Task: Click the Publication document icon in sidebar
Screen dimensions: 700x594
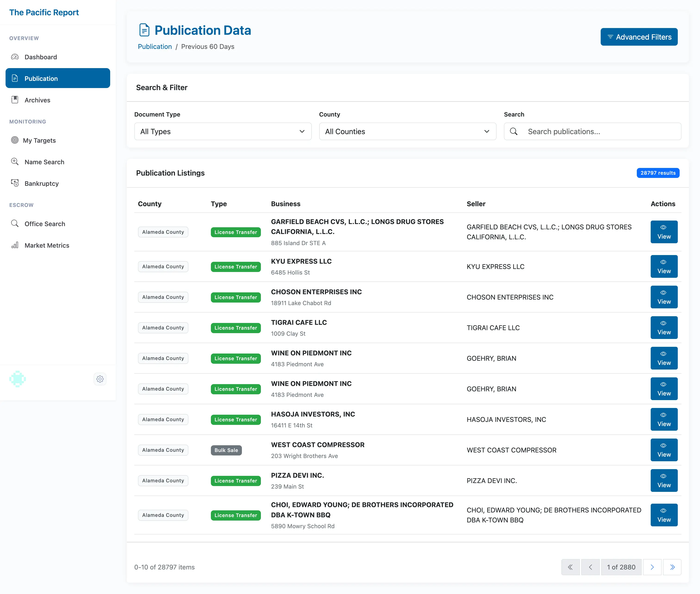Action: (x=15, y=78)
